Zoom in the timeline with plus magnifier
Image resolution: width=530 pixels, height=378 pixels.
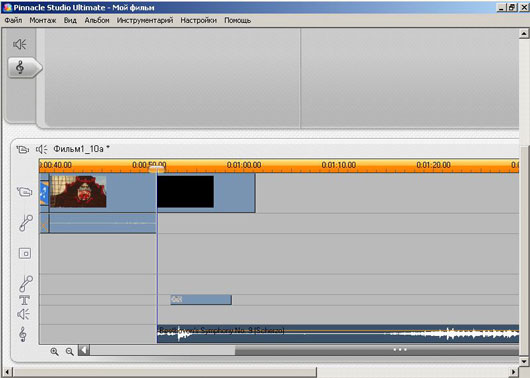pyautogui.click(x=54, y=351)
